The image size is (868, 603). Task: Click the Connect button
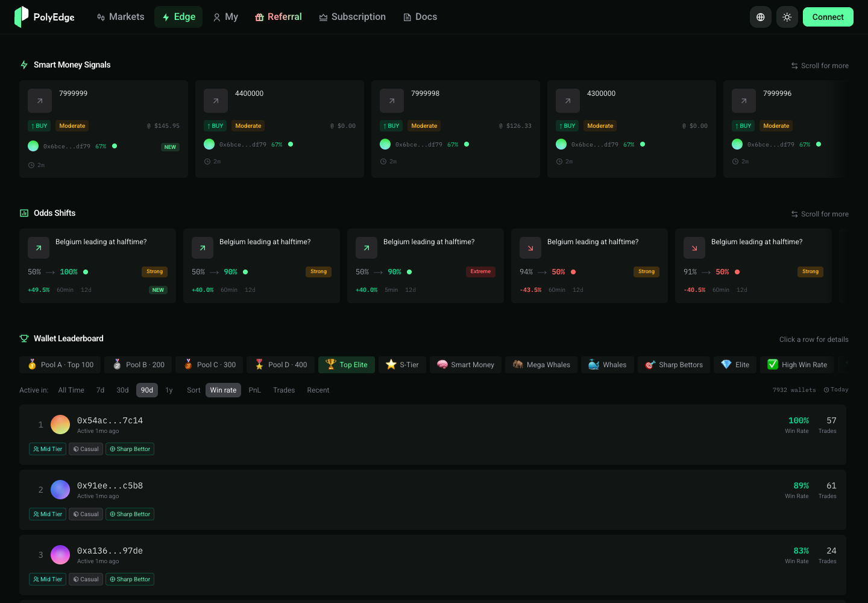pos(828,17)
